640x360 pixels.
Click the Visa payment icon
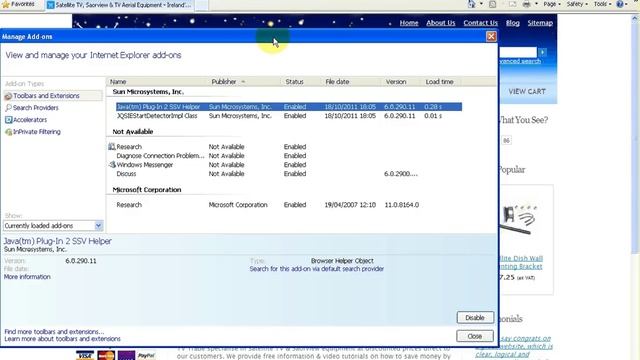85,356
